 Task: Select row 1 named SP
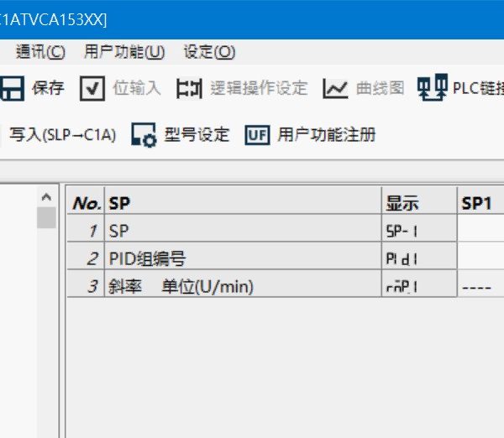(x=242, y=230)
